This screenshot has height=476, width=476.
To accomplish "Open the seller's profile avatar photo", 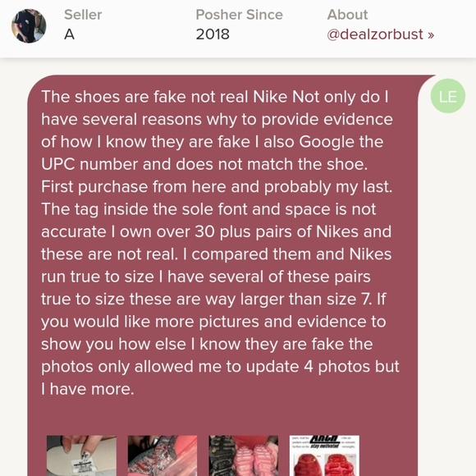I will pos(29,25).
